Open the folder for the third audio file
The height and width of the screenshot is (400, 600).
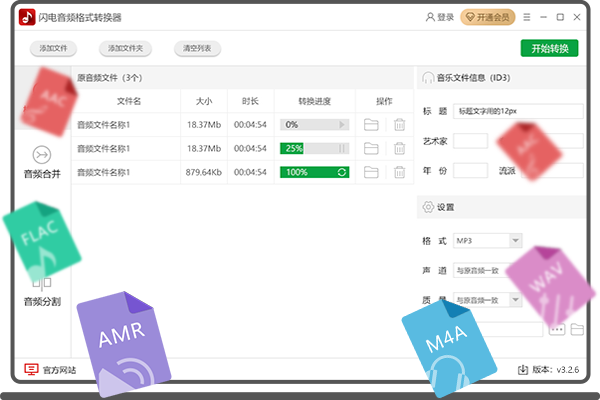pyautogui.click(x=372, y=172)
